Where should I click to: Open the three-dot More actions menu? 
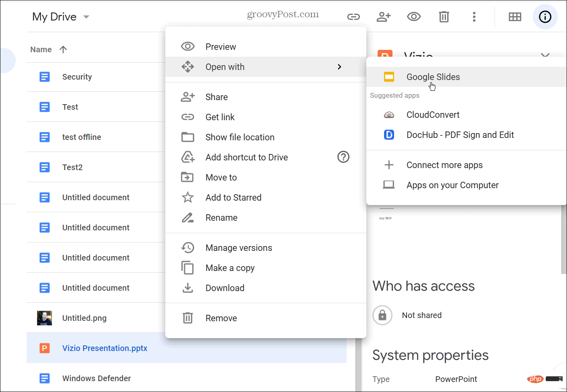tap(474, 16)
